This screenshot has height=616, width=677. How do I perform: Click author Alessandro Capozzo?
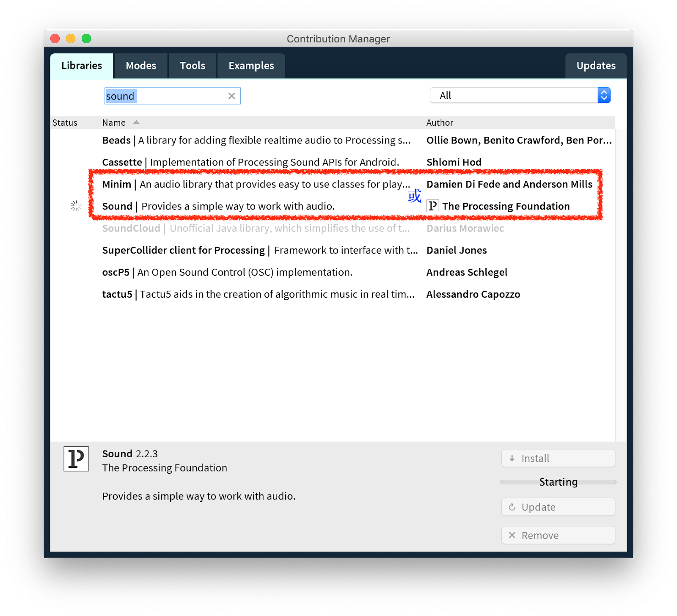pos(473,294)
